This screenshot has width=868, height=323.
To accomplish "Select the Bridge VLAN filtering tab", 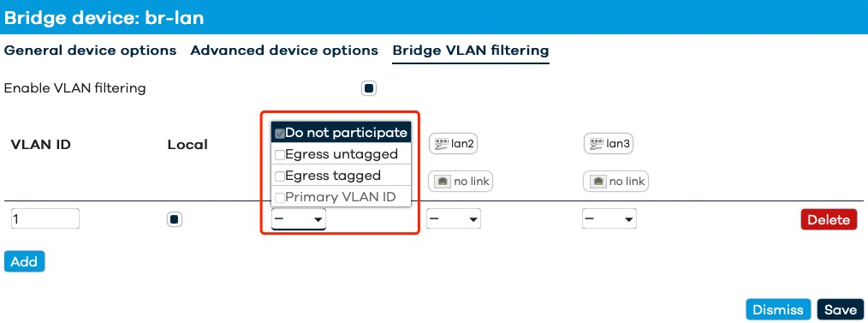I will tap(471, 51).
